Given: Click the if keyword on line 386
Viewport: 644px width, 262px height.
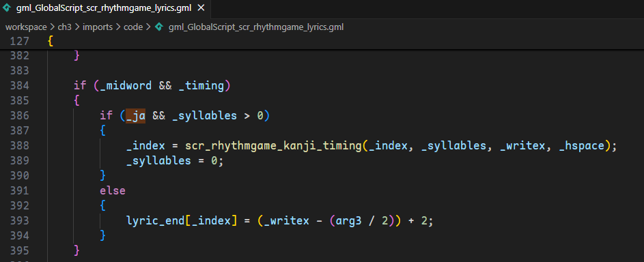Looking at the screenshot, I should (x=107, y=115).
